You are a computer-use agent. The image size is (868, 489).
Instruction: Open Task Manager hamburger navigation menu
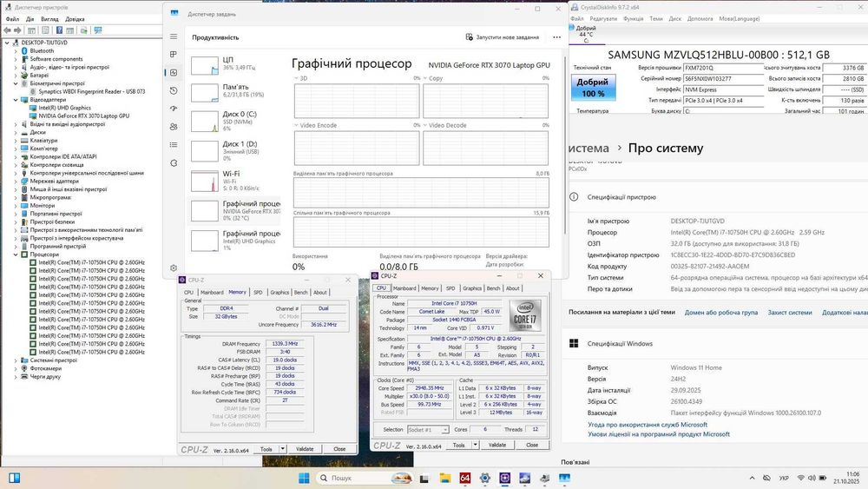(x=174, y=36)
